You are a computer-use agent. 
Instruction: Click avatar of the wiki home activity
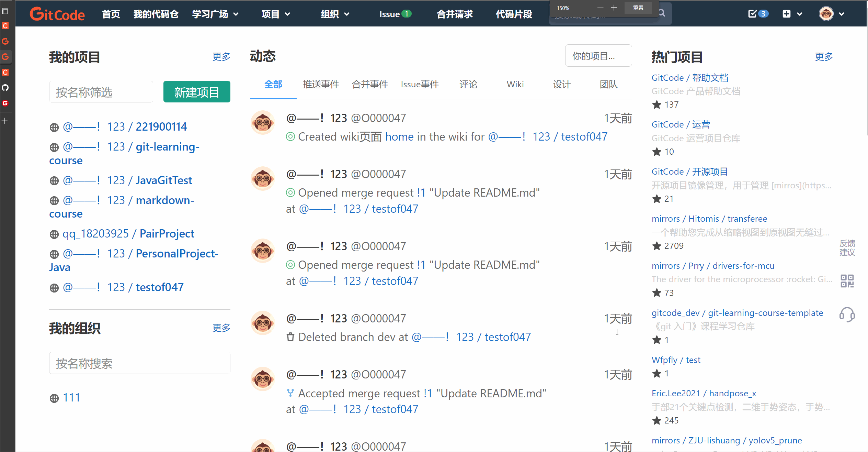263,122
